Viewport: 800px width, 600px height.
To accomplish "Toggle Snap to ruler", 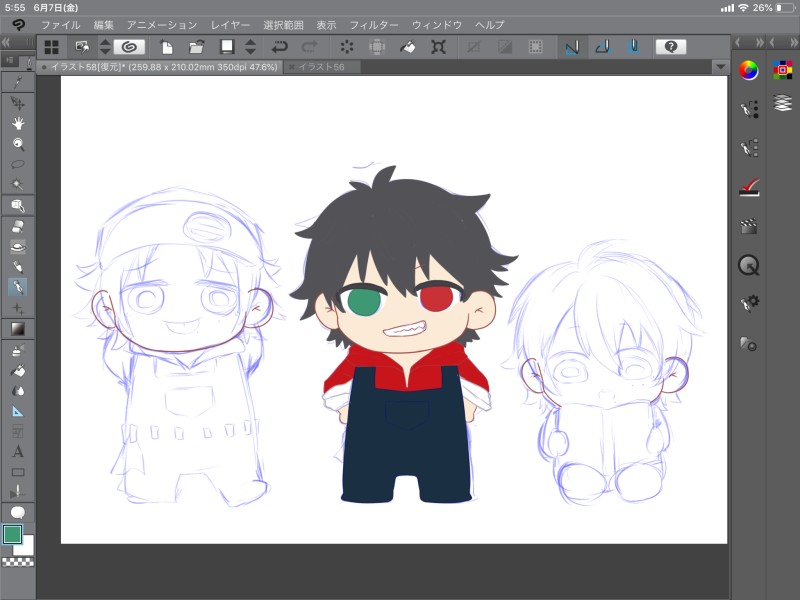I will click(572, 47).
